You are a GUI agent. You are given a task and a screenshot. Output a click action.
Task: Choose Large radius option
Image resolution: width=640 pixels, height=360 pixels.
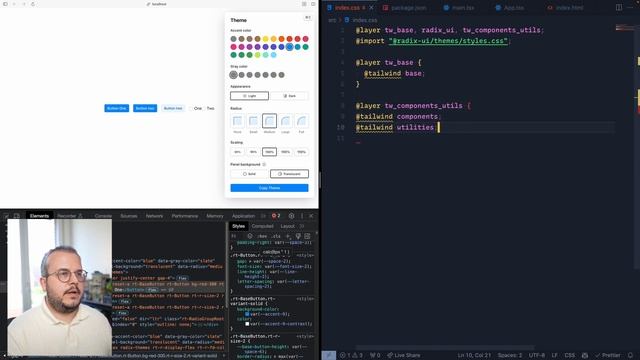click(x=285, y=121)
